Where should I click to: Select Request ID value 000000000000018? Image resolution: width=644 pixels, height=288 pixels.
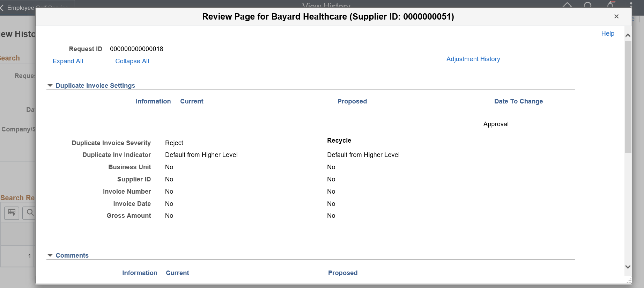click(136, 49)
